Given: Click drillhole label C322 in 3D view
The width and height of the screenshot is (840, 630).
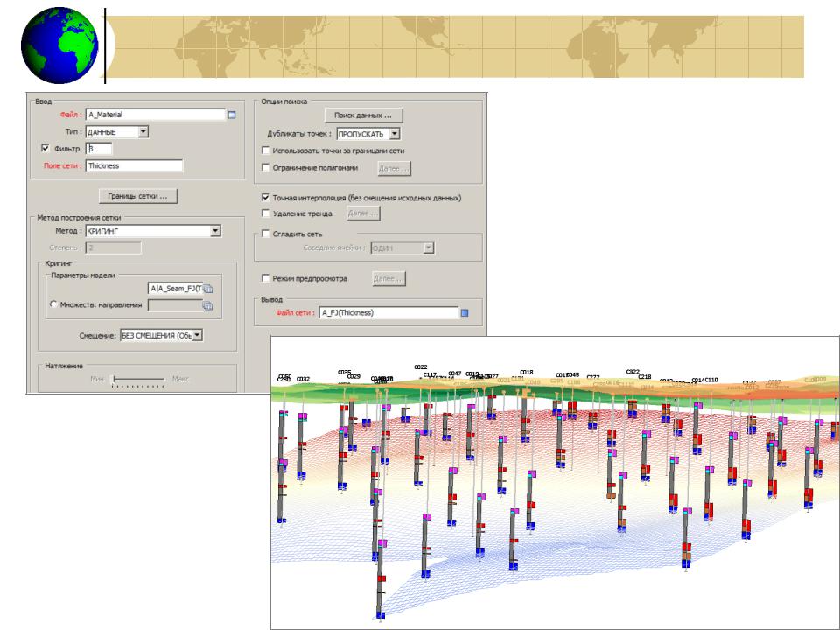Looking at the screenshot, I should point(633,371).
